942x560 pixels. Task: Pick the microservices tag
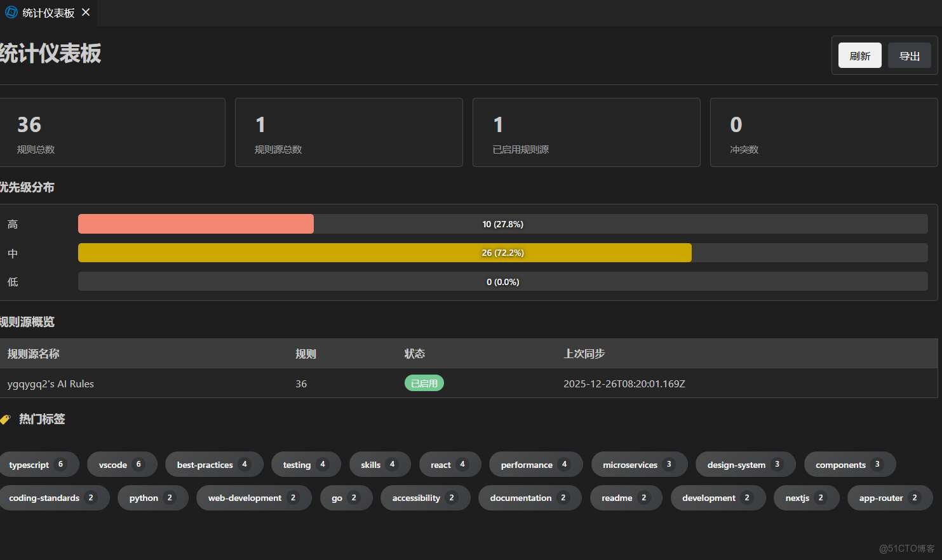click(x=639, y=464)
